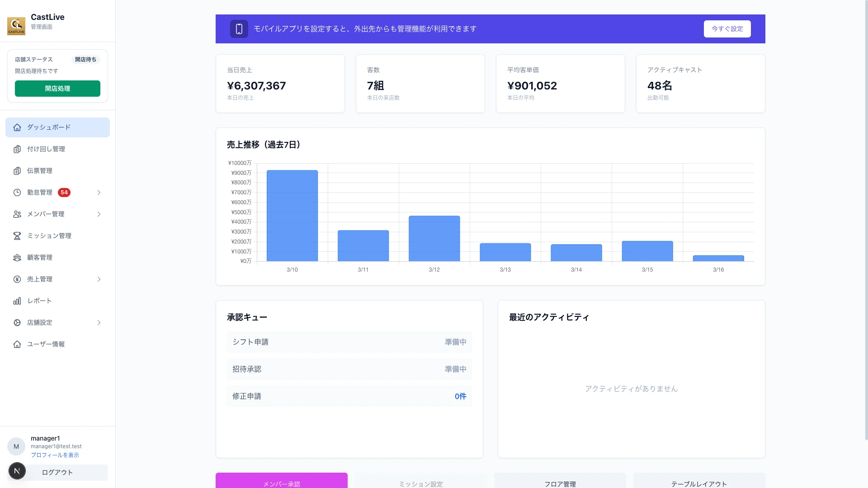Select the メンバー管理 people icon

(x=17, y=214)
